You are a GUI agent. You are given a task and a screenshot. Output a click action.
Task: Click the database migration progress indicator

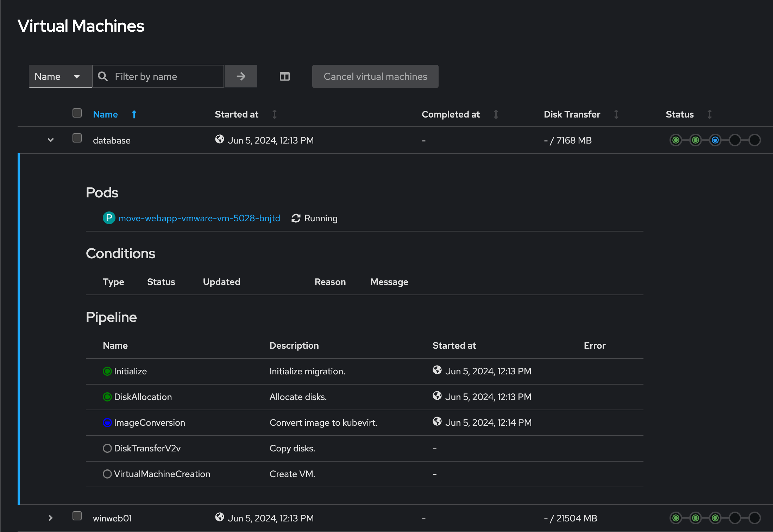pyautogui.click(x=715, y=140)
